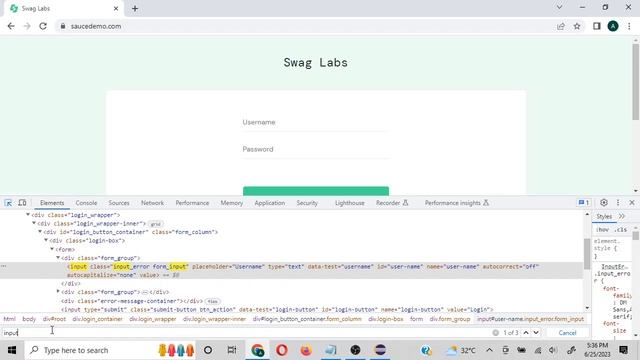Screen dimensions: 640x360
Task: Select the login-button input row
Action: click(277, 309)
